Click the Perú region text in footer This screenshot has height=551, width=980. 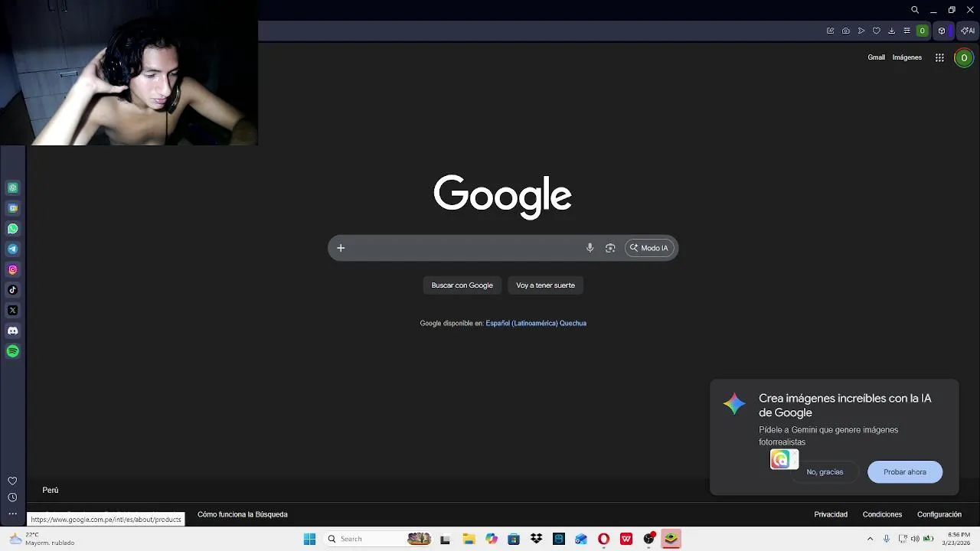click(51, 490)
